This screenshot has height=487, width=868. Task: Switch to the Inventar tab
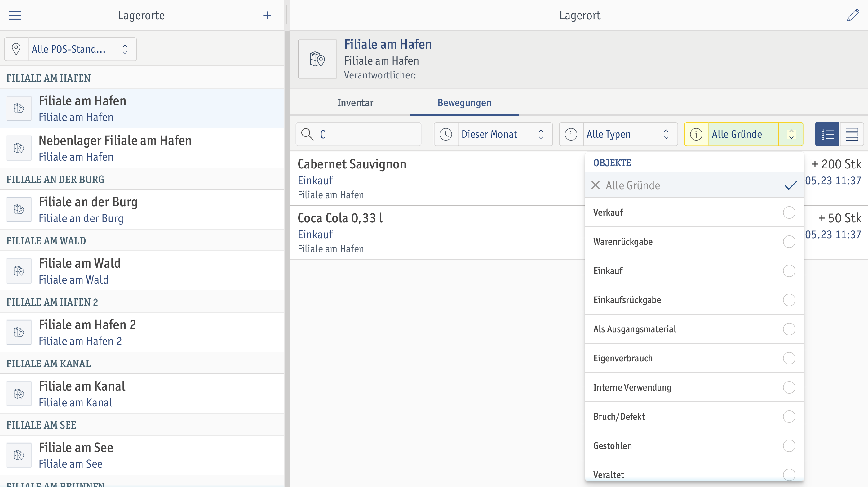pos(355,103)
